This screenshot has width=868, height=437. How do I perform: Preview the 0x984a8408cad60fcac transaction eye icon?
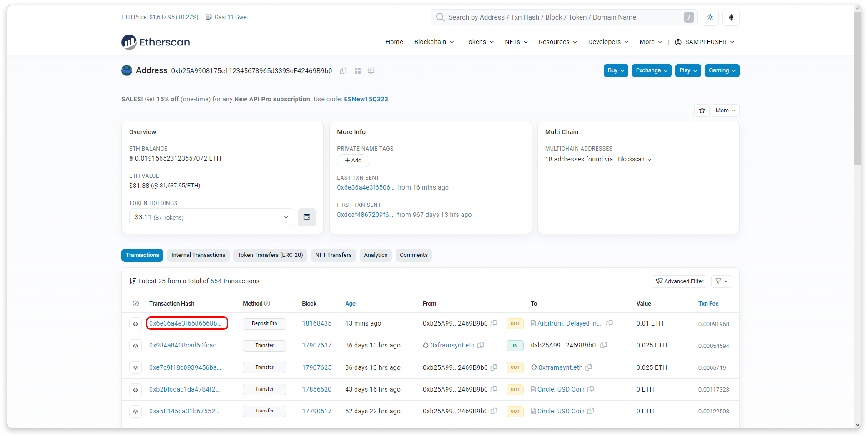135,346
